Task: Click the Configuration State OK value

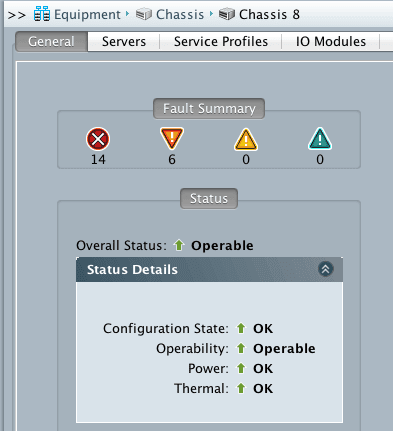Action: (x=263, y=329)
